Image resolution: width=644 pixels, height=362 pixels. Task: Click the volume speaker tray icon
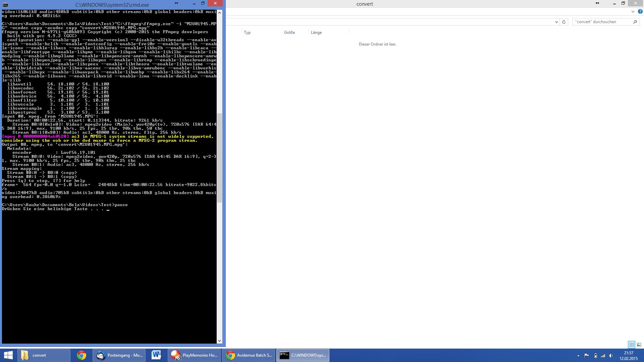[611, 356]
